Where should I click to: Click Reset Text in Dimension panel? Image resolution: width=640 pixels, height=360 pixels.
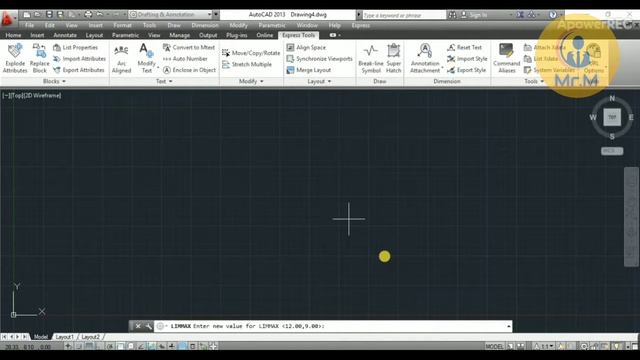tap(464, 47)
